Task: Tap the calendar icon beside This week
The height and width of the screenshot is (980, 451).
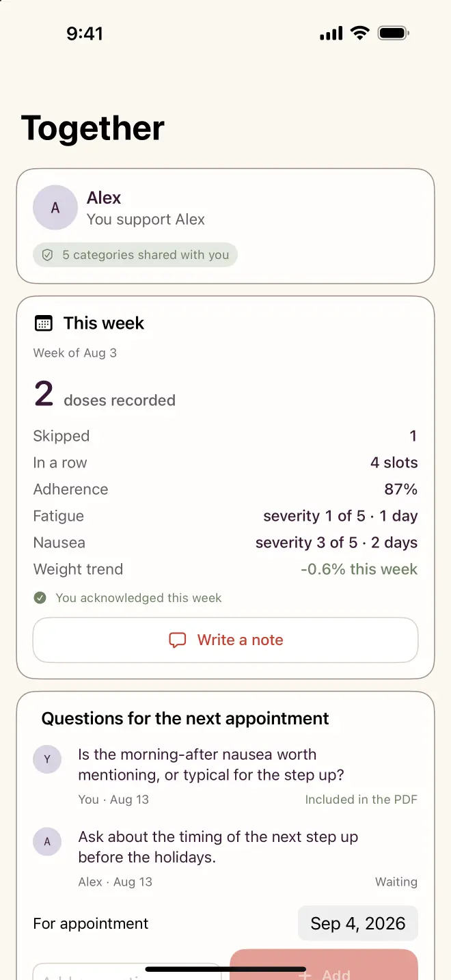Action: coord(43,323)
